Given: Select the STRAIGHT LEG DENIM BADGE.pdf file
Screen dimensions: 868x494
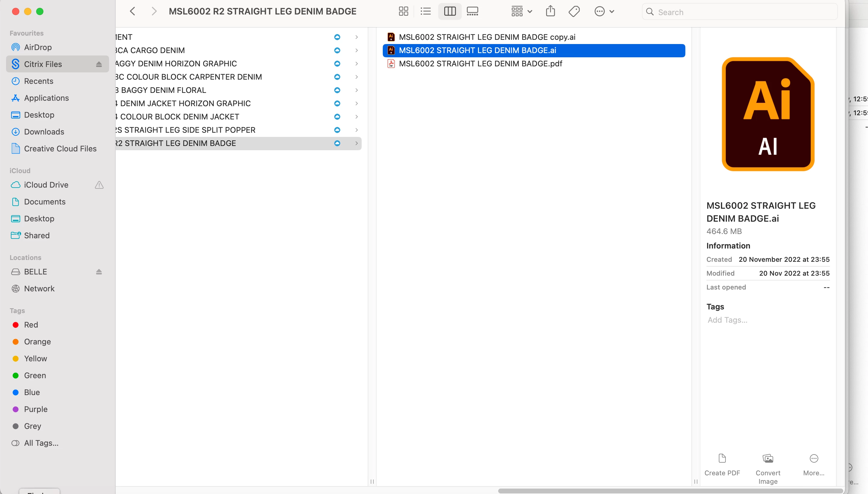Looking at the screenshot, I should tap(480, 63).
